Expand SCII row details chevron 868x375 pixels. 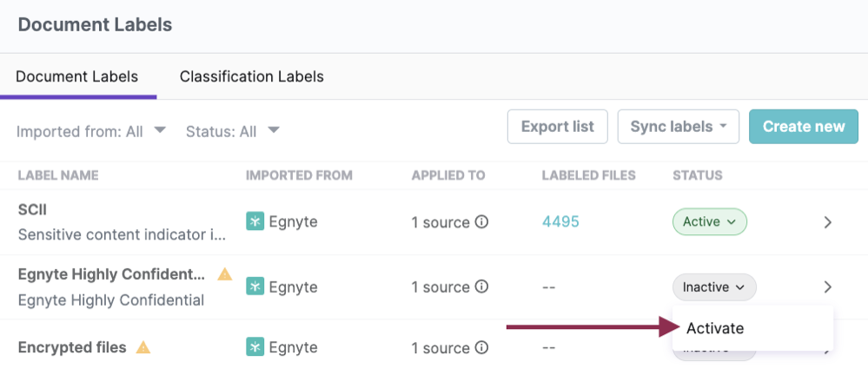[827, 222]
